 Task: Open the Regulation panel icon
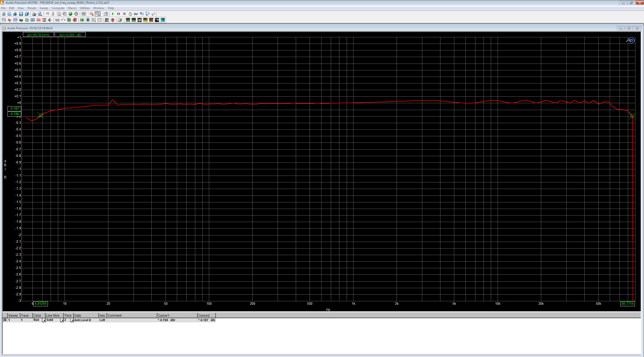113,20
